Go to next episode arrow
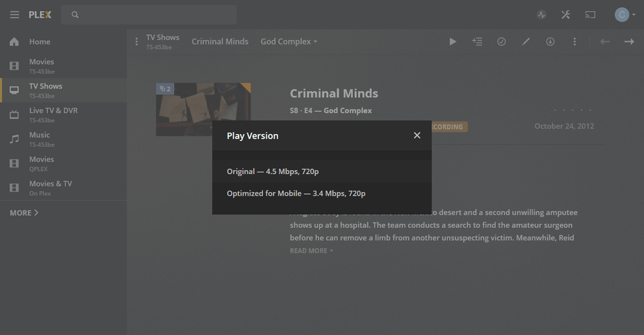The height and width of the screenshot is (335, 644). (630, 41)
